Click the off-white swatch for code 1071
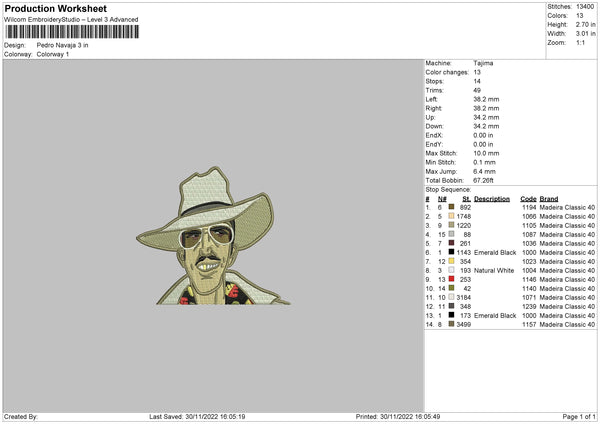600x424 pixels. [x=452, y=297]
